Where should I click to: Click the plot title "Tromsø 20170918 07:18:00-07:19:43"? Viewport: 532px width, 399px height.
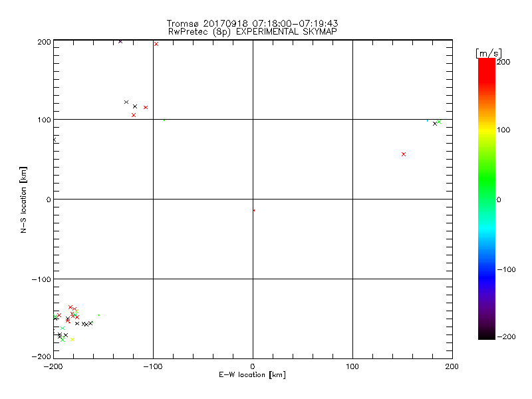(252, 23)
